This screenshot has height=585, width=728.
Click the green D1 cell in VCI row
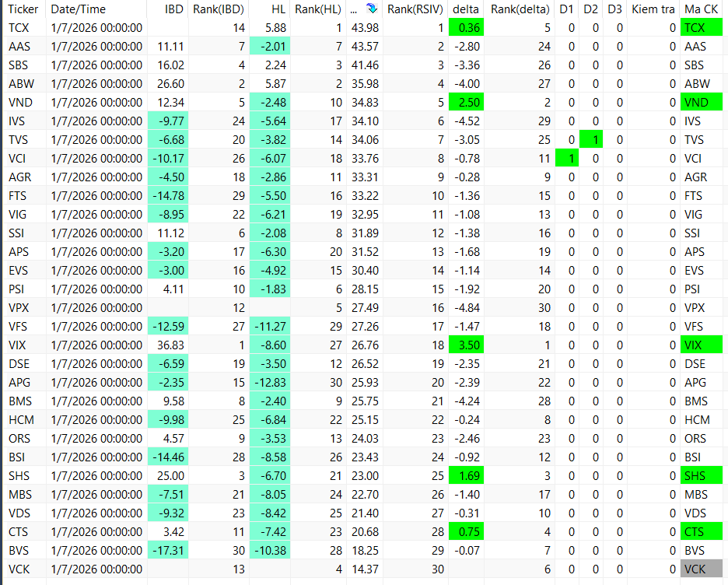[x=567, y=159]
